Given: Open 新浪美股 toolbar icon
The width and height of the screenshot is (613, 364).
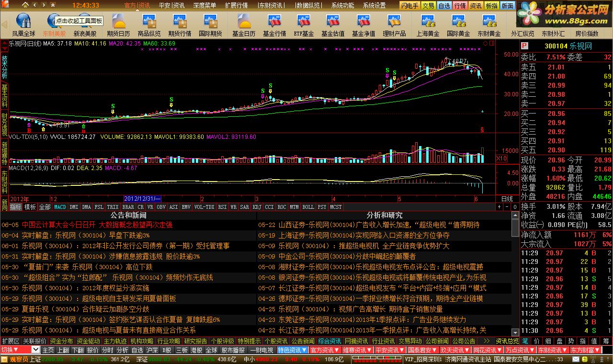Looking at the screenshot, I should [85, 26].
